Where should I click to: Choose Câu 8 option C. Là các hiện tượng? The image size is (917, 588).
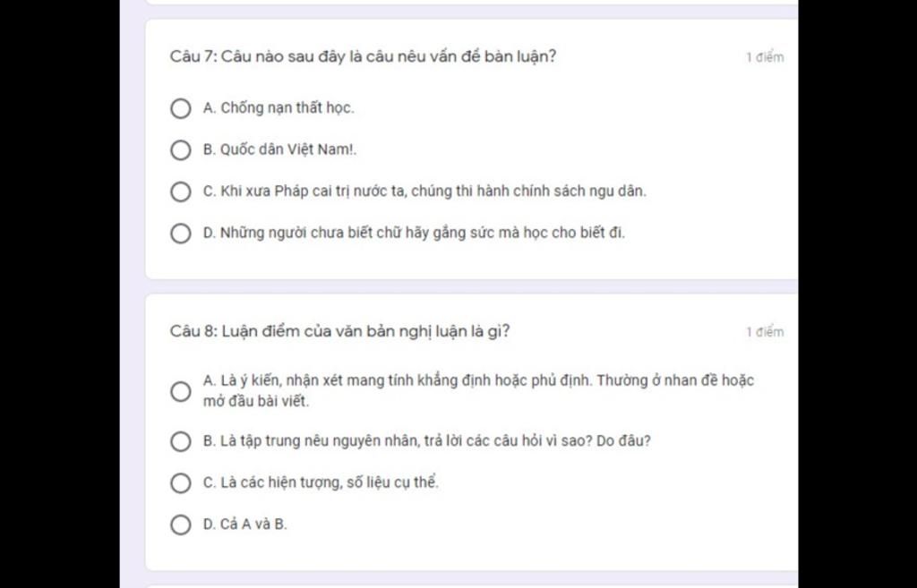[181, 483]
